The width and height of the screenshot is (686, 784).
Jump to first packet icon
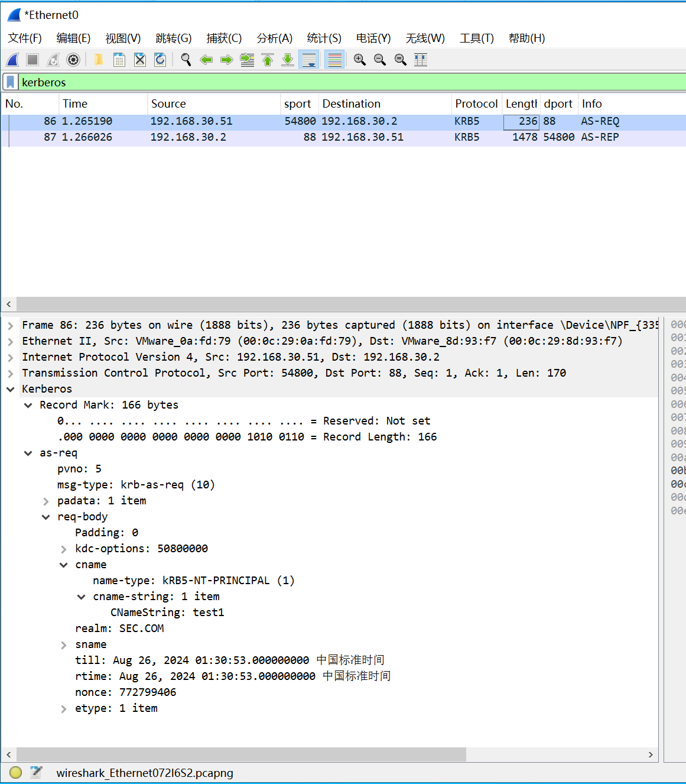coord(268,60)
